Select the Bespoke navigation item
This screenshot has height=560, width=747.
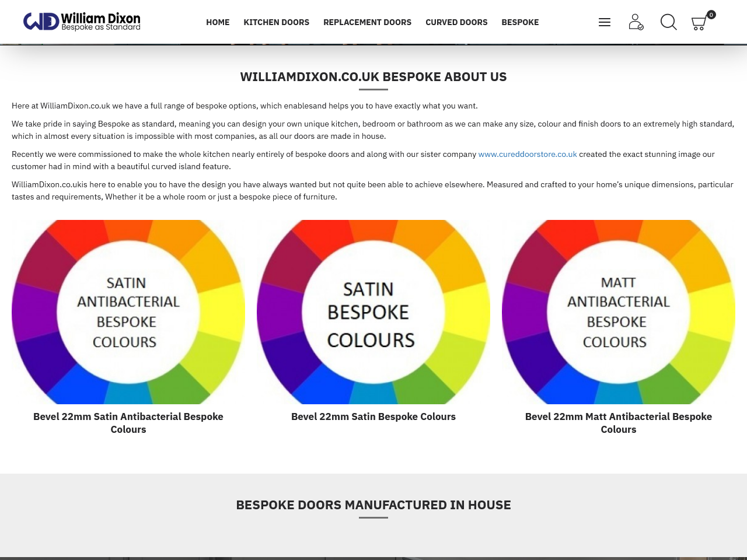[x=520, y=22]
